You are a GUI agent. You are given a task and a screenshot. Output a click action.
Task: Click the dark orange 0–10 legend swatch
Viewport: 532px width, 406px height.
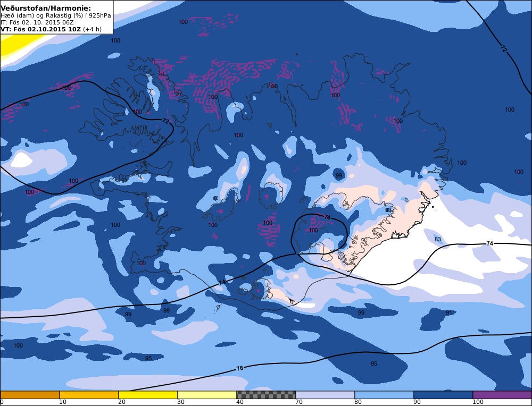click(30, 395)
